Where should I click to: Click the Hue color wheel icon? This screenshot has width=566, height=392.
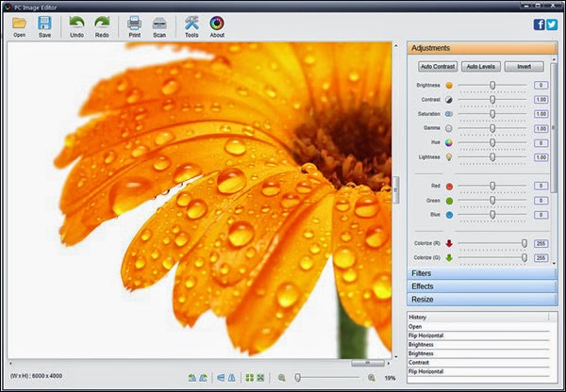coord(449,143)
